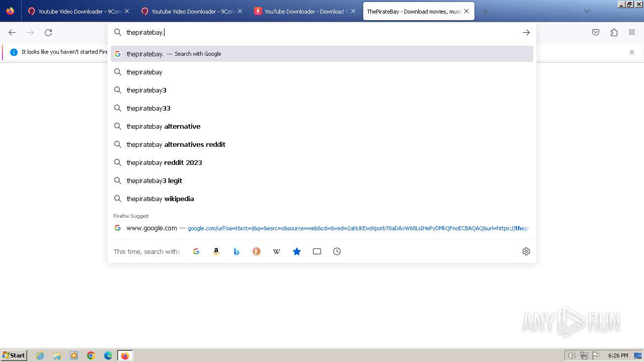Image resolution: width=644 pixels, height=362 pixels.
Task: Open the List all tabs dropdown
Action: [x=587, y=11]
